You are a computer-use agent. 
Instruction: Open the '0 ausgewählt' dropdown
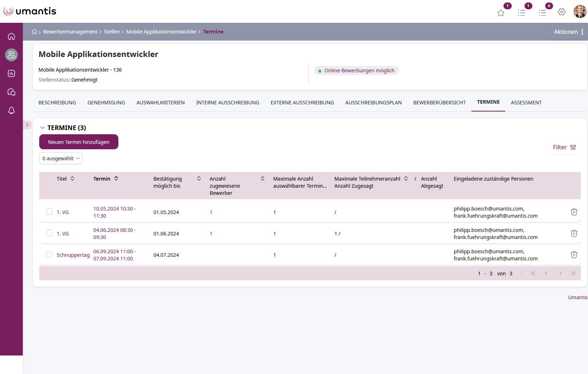pos(61,159)
